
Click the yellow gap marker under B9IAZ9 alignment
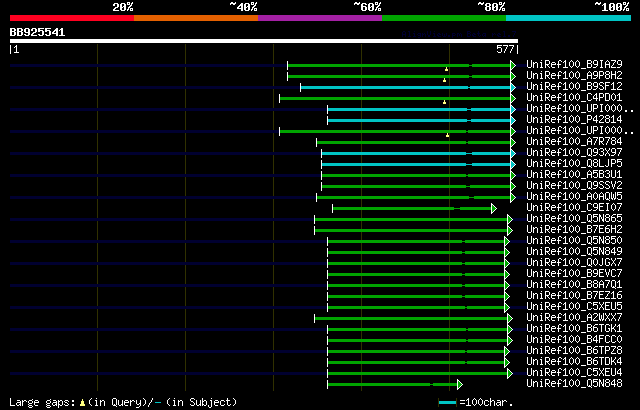pyautogui.click(x=447, y=69)
